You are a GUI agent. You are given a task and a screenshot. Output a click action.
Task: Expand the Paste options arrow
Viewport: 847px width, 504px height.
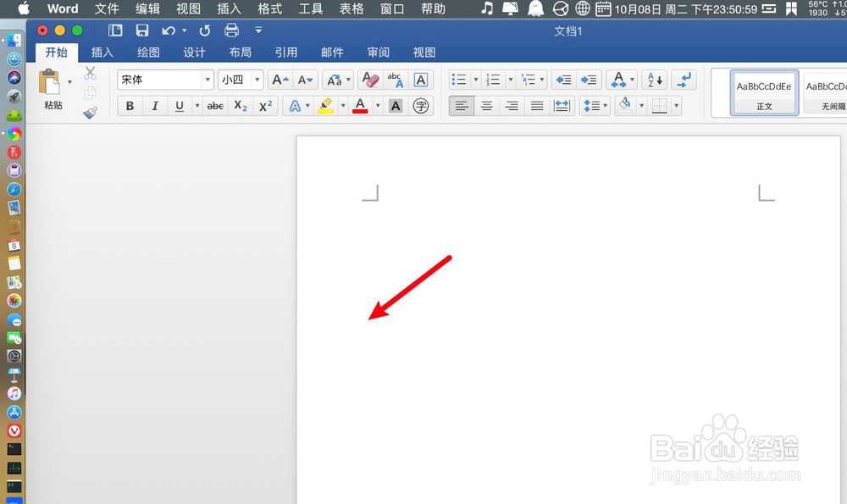69,82
